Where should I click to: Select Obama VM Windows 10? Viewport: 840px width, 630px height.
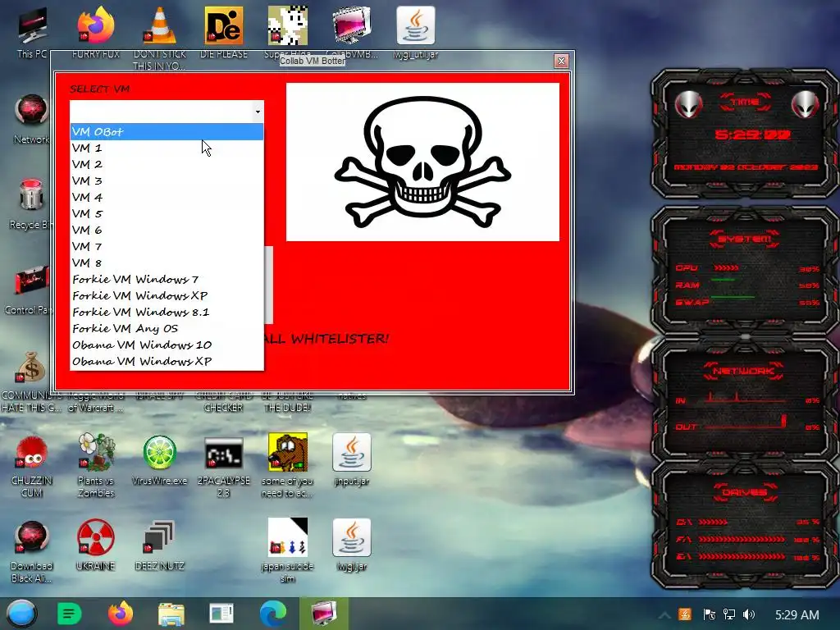[167, 345]
